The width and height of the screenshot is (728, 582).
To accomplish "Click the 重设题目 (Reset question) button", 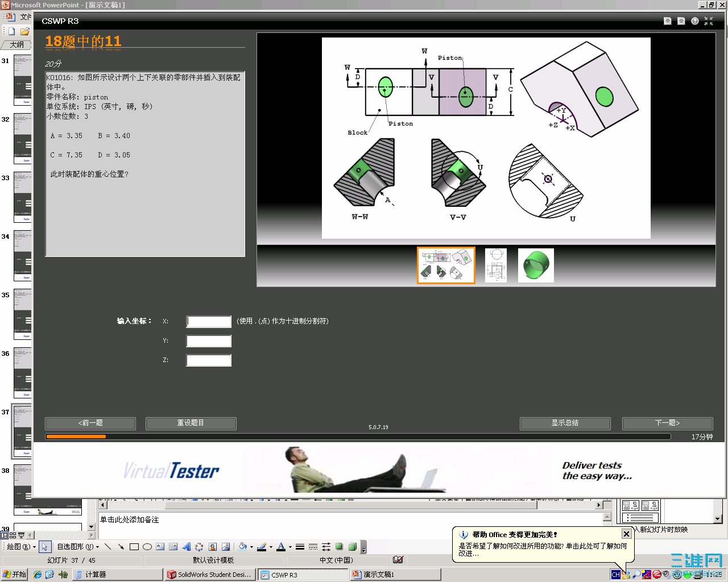I will tap(191, 423).
